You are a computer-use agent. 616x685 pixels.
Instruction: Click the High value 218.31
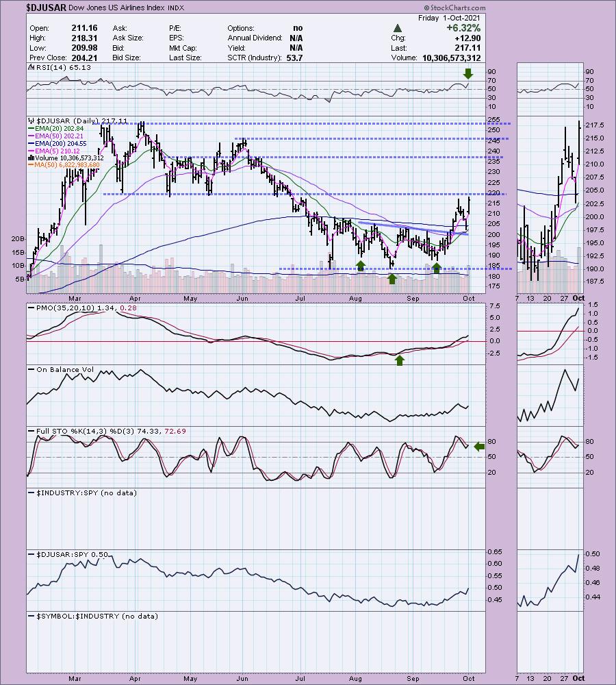point(84,38)
